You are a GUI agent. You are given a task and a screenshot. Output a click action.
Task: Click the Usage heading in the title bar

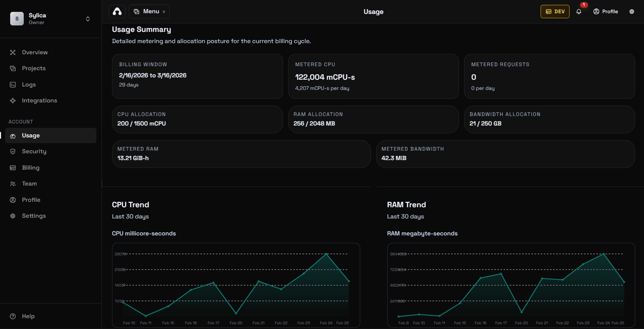point(373,12)
